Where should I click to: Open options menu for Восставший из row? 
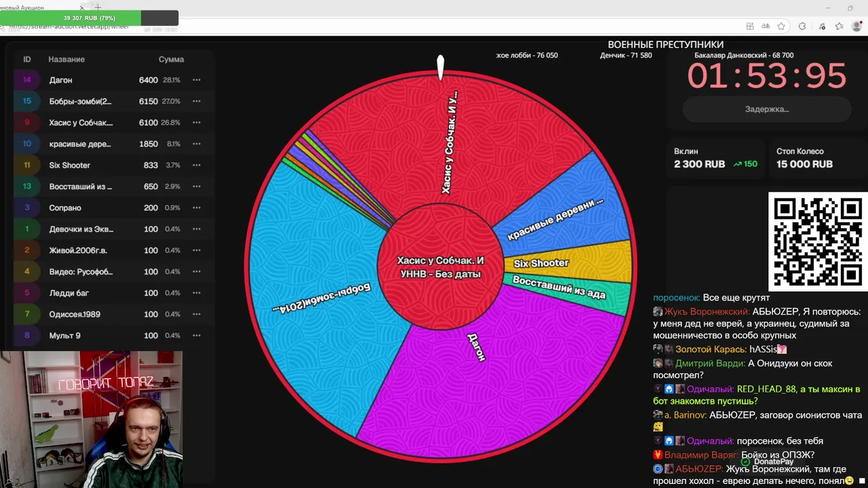coord(196,186)
